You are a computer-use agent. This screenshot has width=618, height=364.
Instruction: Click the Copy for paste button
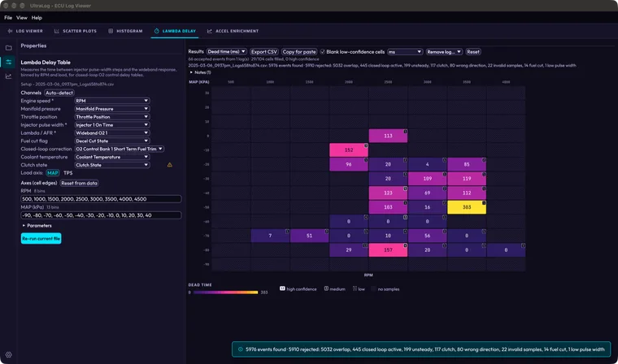pos(299,52)
